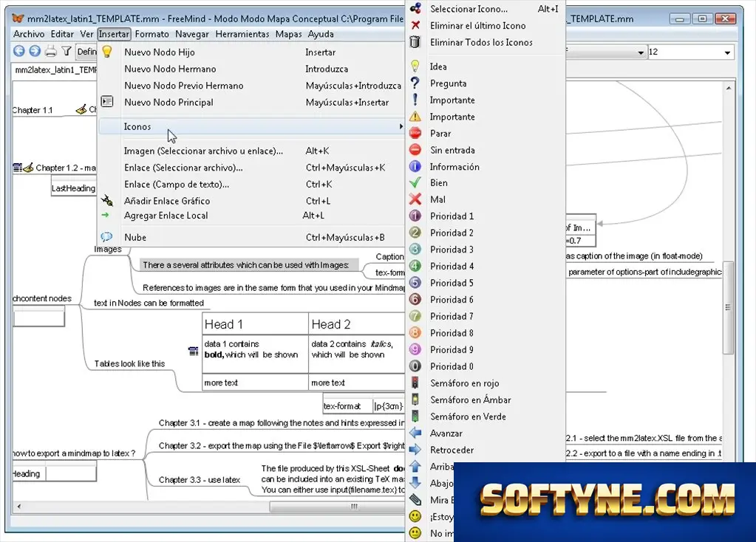The image size is (756, 542).
Task: Choose Imagen (Seleccionar archivo u enlace) entry
Action: click(251, 151)
